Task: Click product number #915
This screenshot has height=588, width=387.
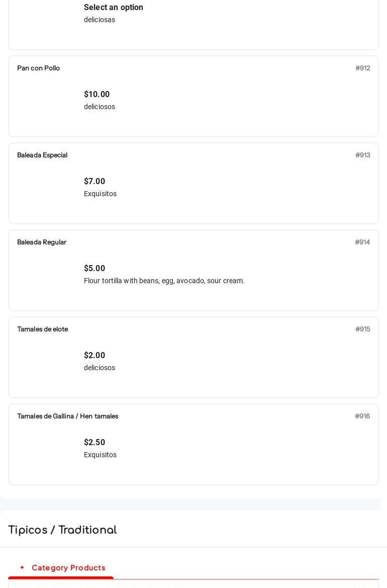Action: click(x=362, y=329)
